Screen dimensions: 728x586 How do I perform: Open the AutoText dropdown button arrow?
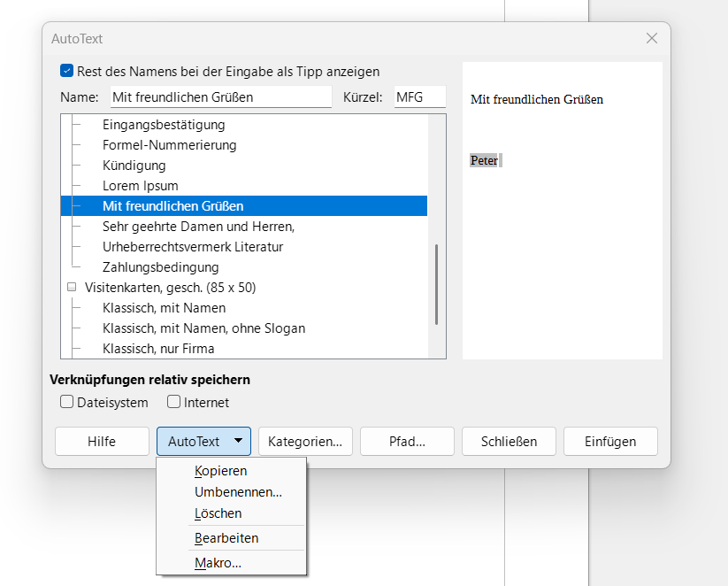coord(238,442)
